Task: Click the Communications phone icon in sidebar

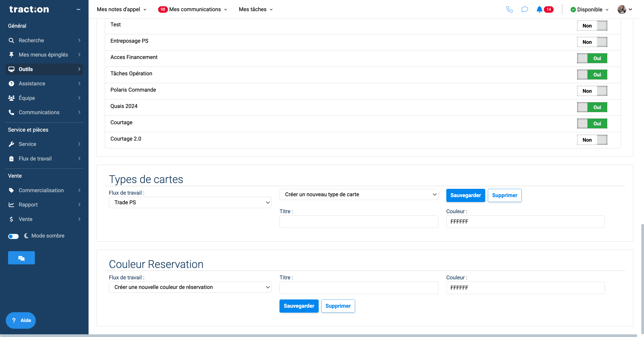Action: tap(11, 112)
